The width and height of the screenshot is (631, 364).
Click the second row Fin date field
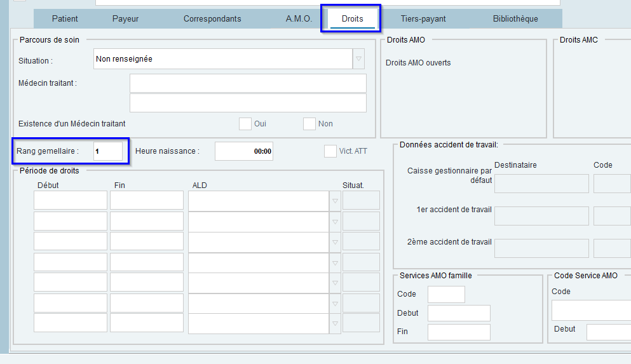click(x=147, y=221)
